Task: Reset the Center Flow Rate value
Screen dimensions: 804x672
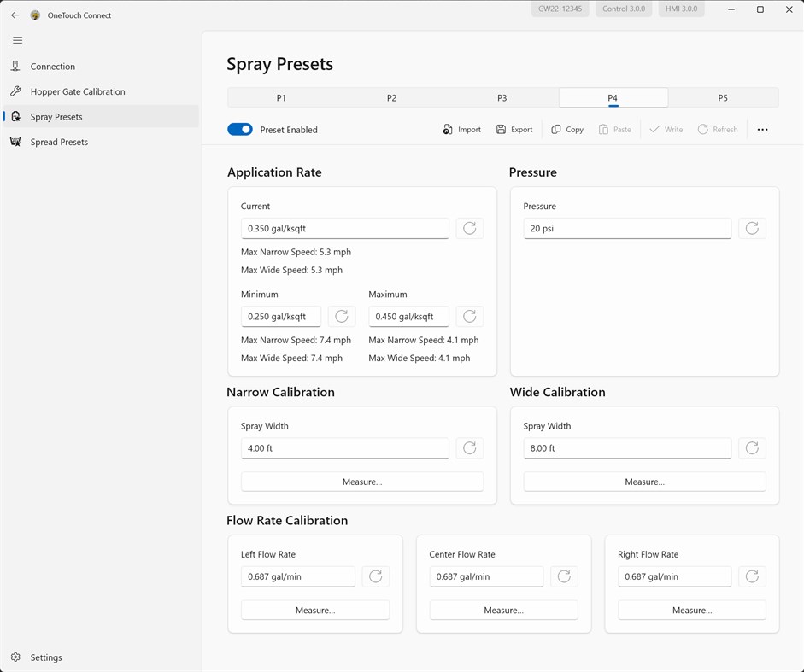Action: pyautogui.click(x=564, y=576)
